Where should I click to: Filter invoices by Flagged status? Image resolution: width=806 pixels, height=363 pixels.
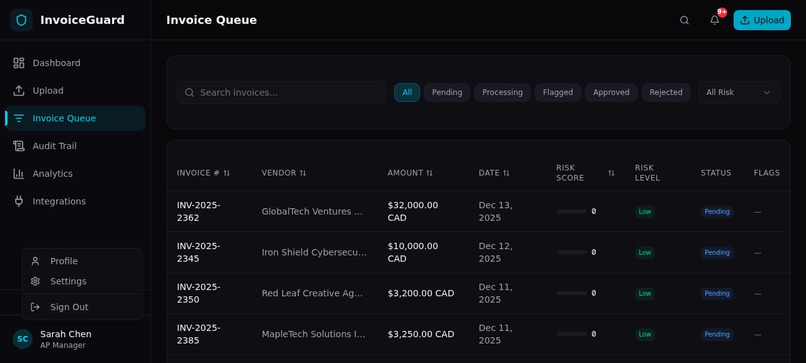[558, 93]
